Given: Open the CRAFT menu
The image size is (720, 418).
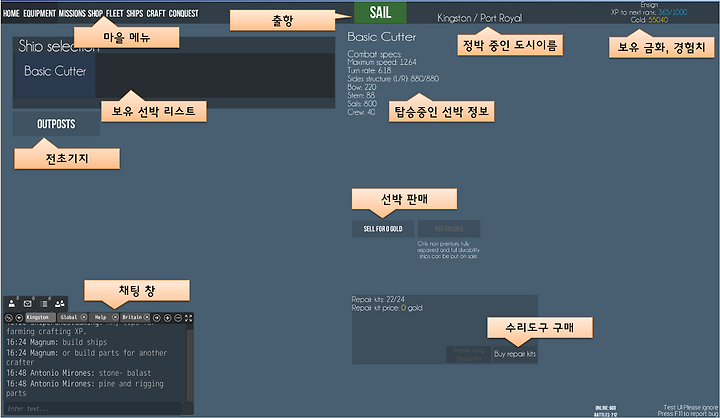Looking at the screenshot, I should pyautogui.click(x=156, y=14).
